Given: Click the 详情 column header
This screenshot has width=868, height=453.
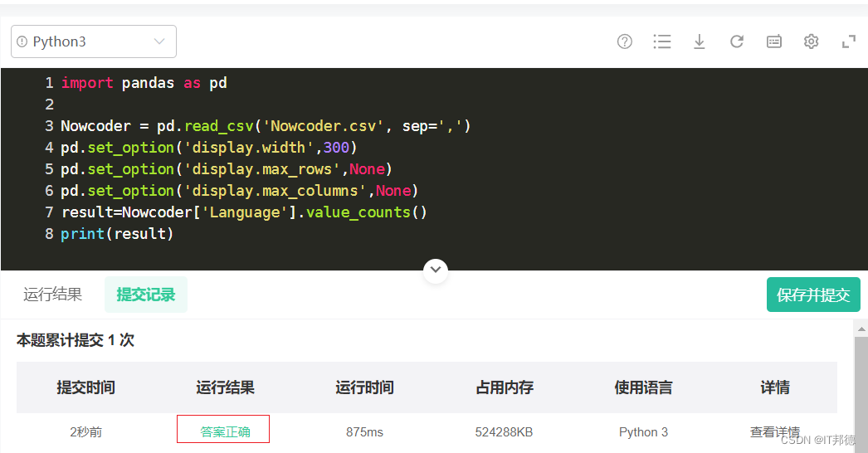Looking at the screenshot, I should pos(775,387).
